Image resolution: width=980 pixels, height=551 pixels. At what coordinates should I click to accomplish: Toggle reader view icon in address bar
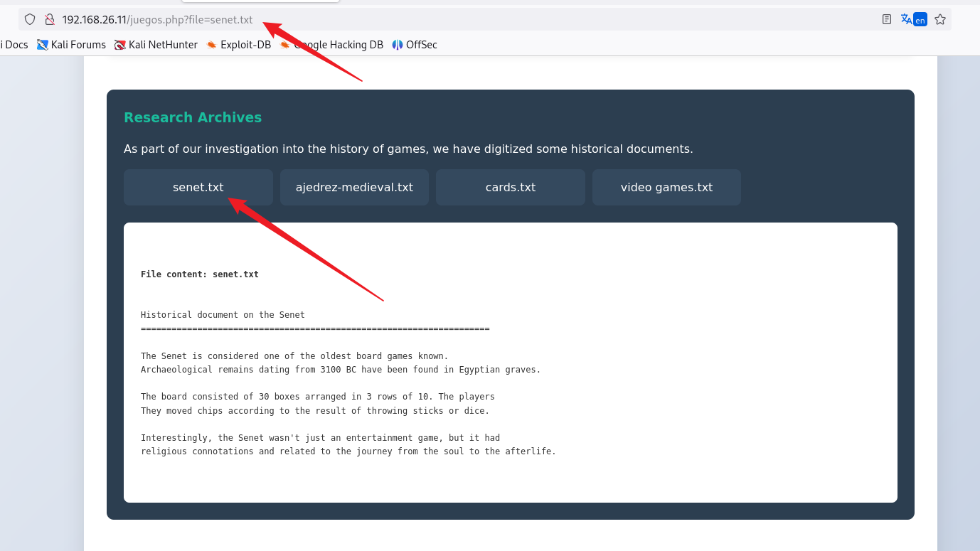pyautogui.click(x=887, y=20)
